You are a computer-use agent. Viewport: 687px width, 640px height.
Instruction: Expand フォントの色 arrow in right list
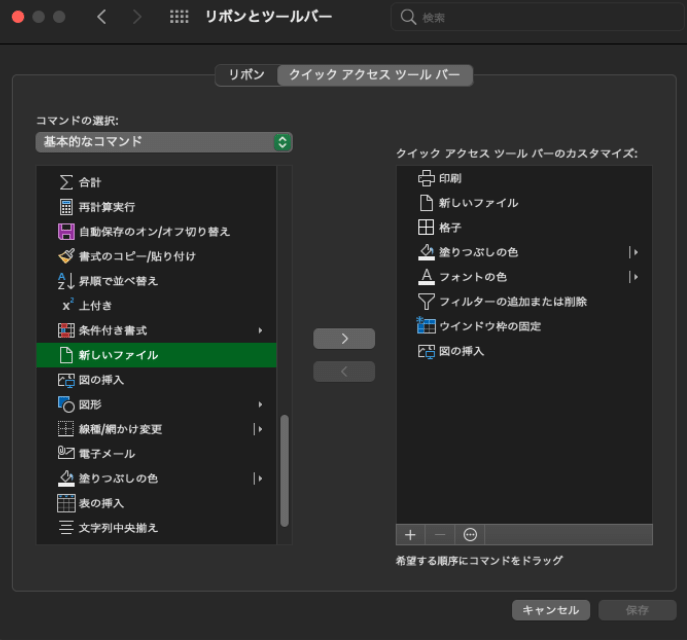pyautogui.click(x=634, y=277)
